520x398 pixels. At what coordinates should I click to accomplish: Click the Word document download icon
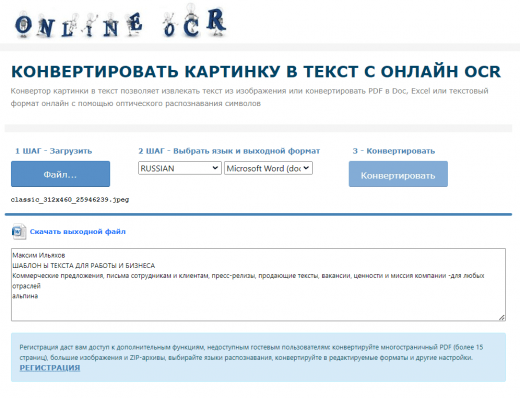pos(19,231)
